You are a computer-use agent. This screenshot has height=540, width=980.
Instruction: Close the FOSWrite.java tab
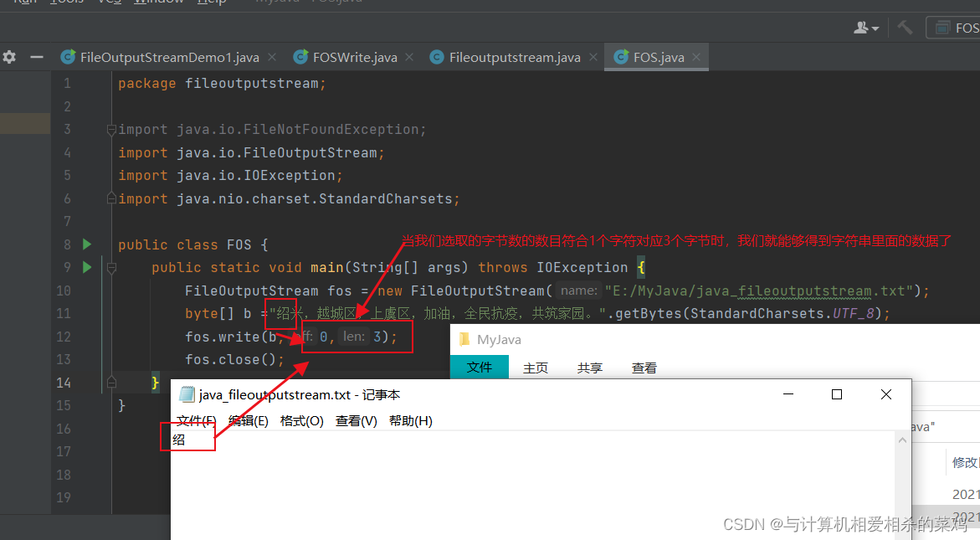409,57
